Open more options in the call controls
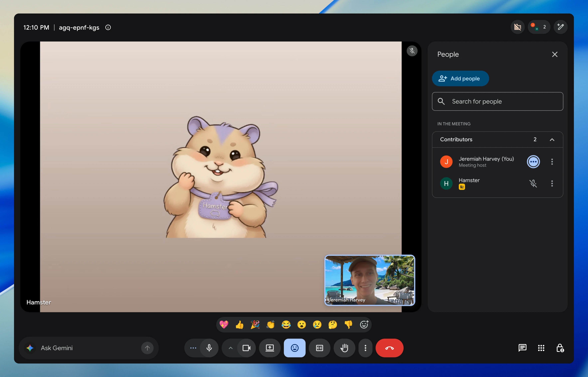The width and height of the screenshot is (588, 377). [365, 348]
